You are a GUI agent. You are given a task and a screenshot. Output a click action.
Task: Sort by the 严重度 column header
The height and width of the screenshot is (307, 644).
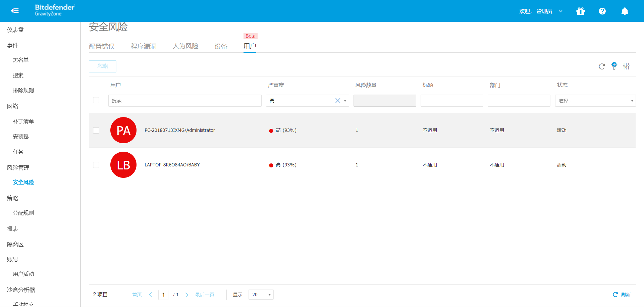(276, 85)
